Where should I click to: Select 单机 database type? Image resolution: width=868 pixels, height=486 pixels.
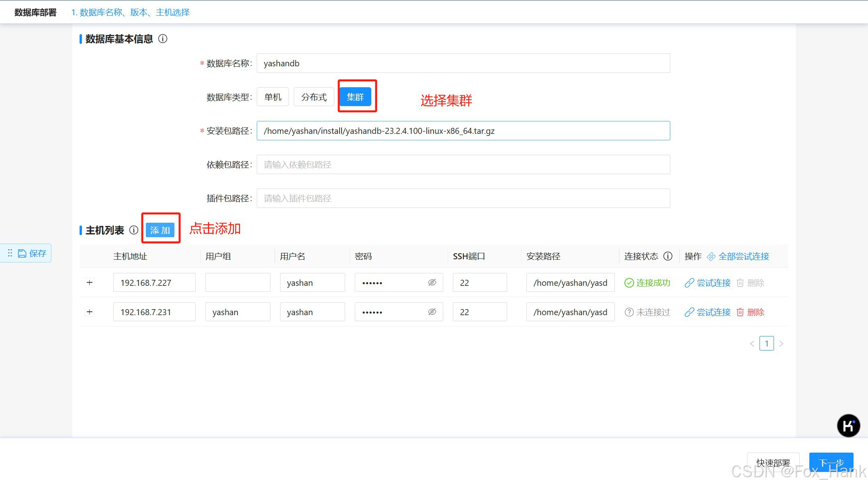(273, 97)
